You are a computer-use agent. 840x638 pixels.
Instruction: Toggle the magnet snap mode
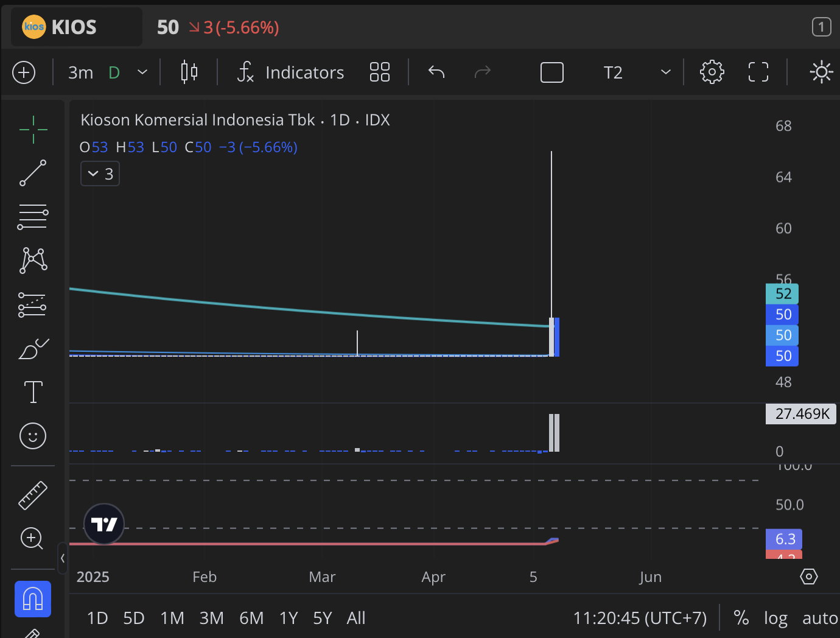pyautogui.click(x=33, y=599)
